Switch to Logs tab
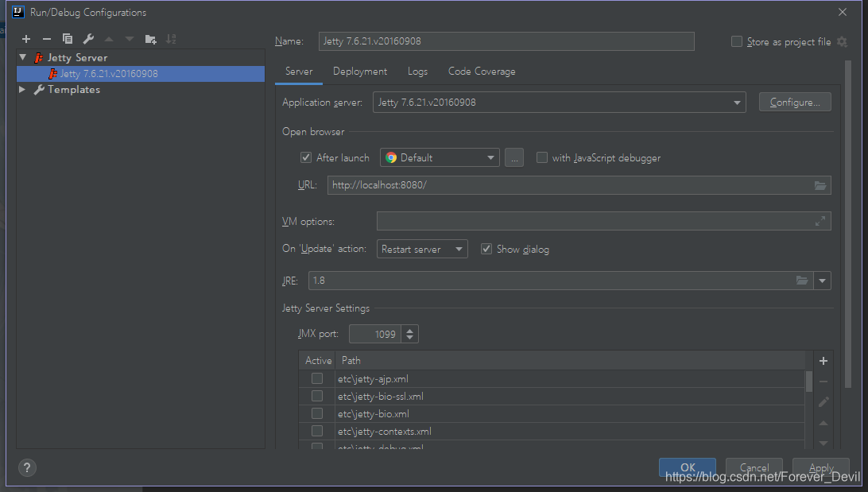The image size is (868, 492). pos(417,72)
